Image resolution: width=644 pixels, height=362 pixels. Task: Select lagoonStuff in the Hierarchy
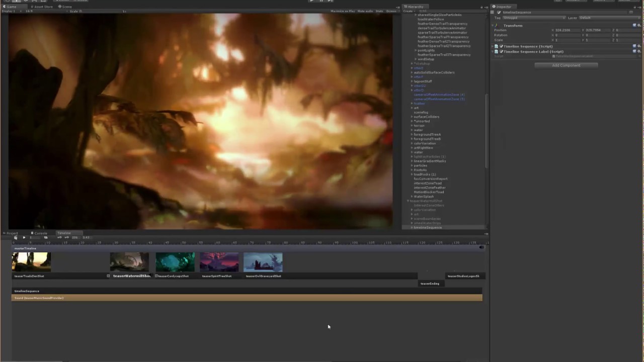coord(423,81)
